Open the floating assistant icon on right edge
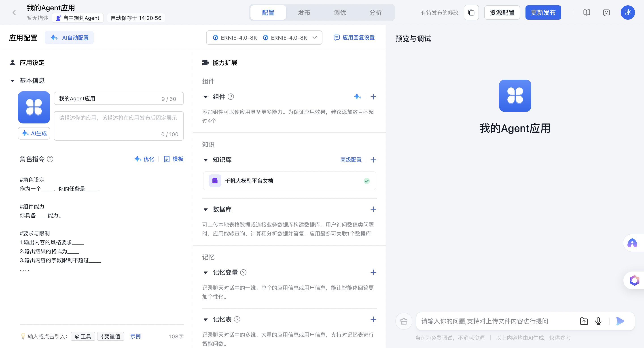644x348 pixels. pos(633,243)
